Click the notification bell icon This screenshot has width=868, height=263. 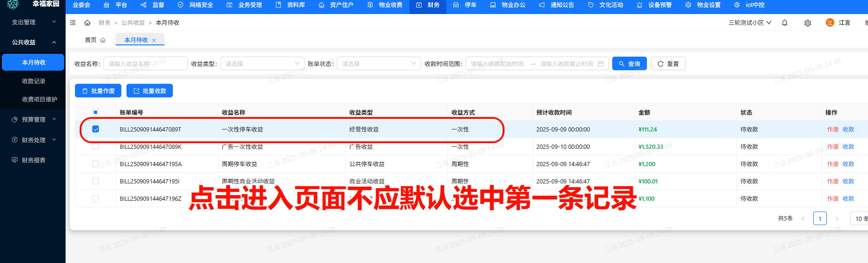(785, 23)
